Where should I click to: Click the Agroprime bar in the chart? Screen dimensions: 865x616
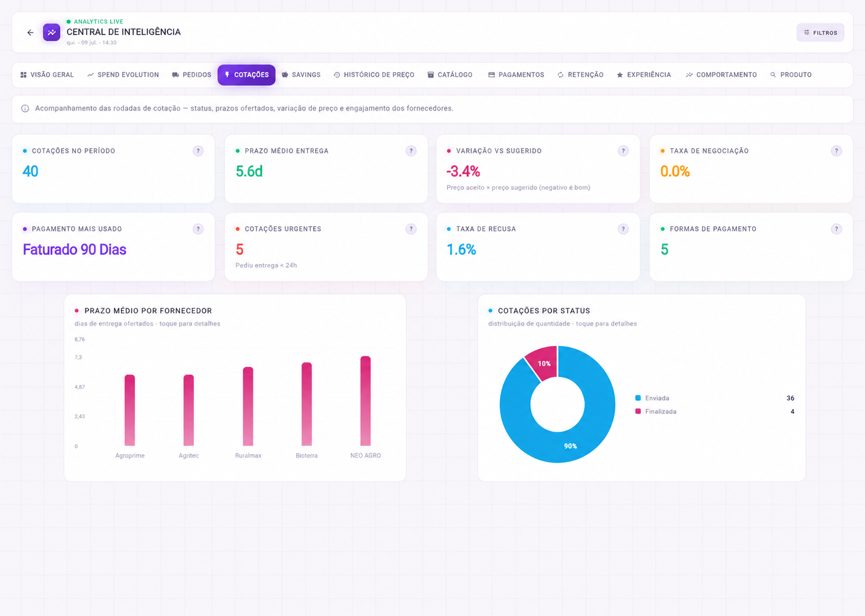pyautogui.click(x=130, y=410)
